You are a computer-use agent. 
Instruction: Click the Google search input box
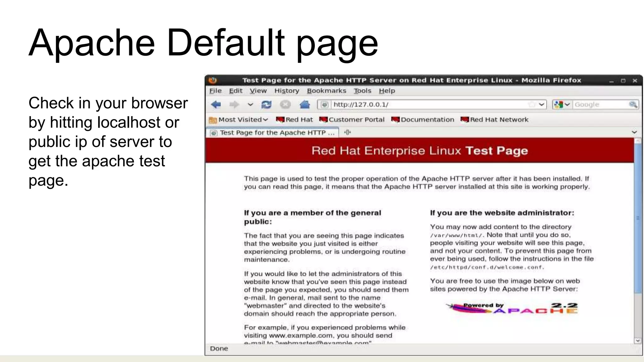coord(601,105)
